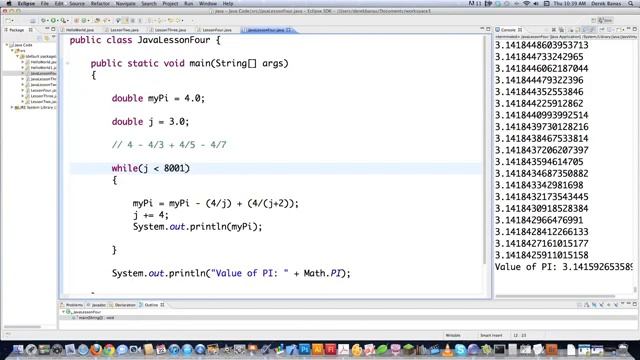Open the File menu
Viewport: 640px width, 360px height.
click(x=44, y=3)
